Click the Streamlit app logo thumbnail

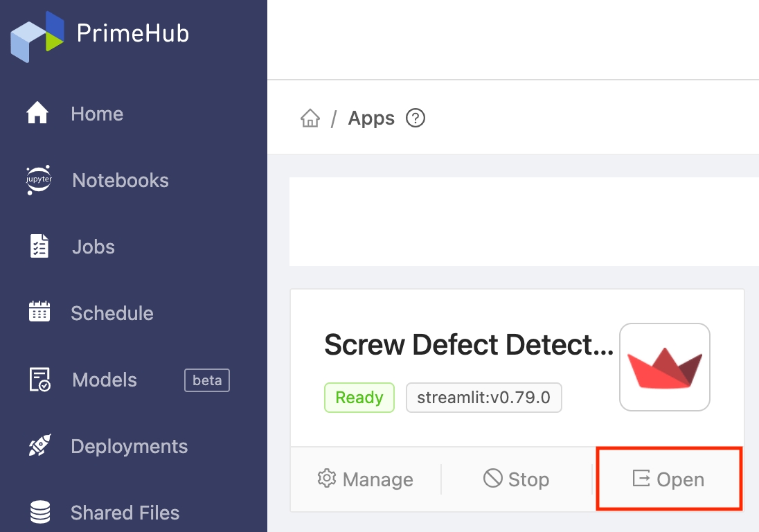coord(665,367)
